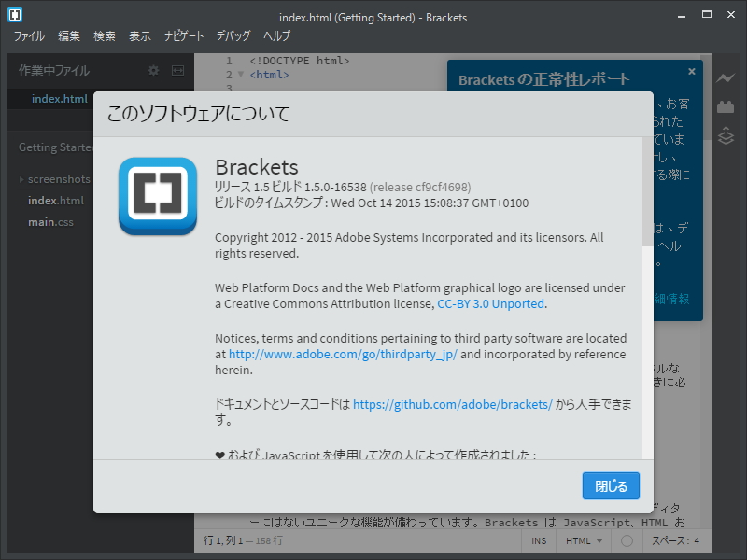The height and width of the screenshot is (560, 747).
Task: Open the CC-BY 3.0 Unported license link
Action: coord(489,303)
